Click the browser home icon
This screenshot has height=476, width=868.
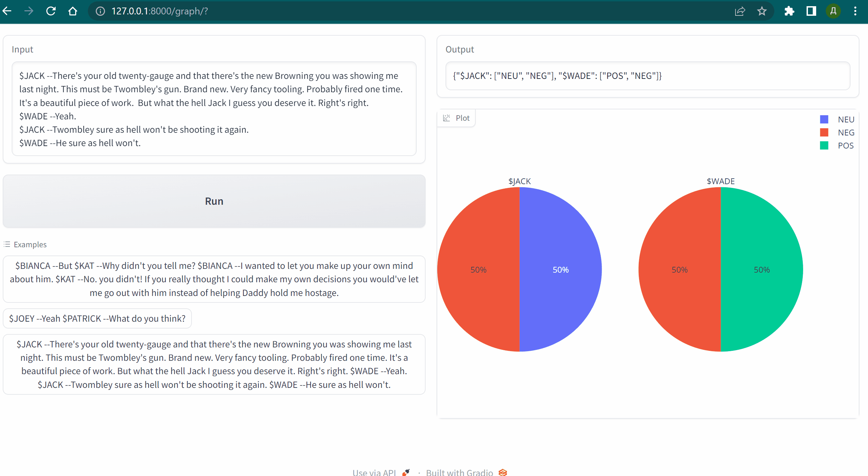[73, 11]
